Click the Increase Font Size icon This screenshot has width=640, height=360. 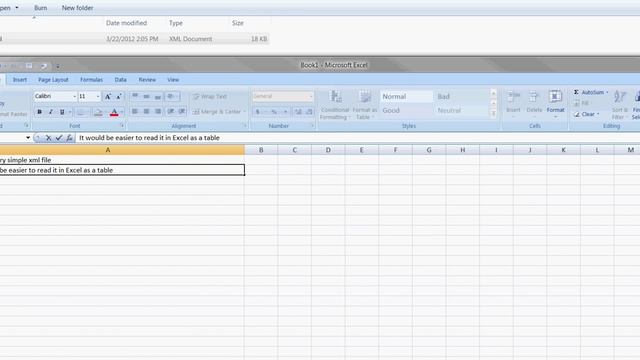[x=108, y=96]
